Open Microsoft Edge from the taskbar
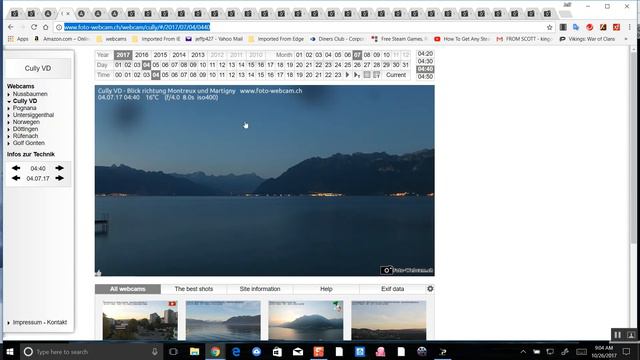 point(236,351)
